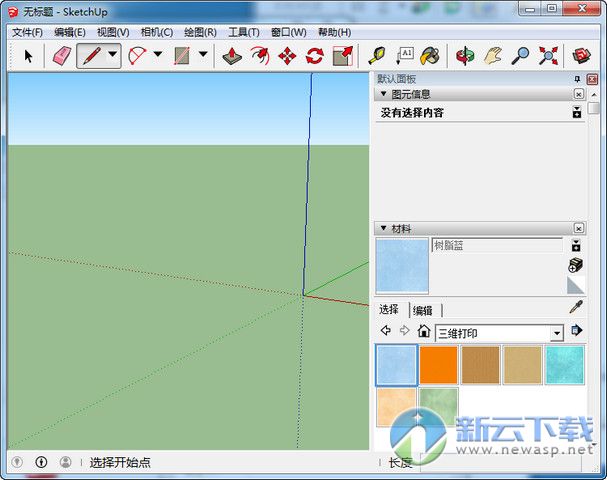Select the Zoom magnifier tool
The height and width of the screenshot is (480, 607).
(520, 57)
